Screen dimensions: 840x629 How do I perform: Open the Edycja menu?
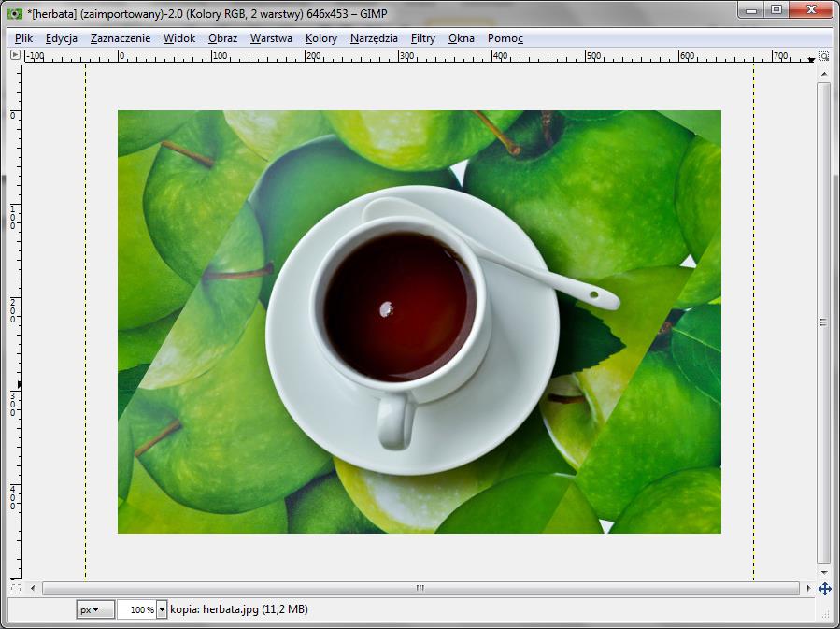click(61, 38)
